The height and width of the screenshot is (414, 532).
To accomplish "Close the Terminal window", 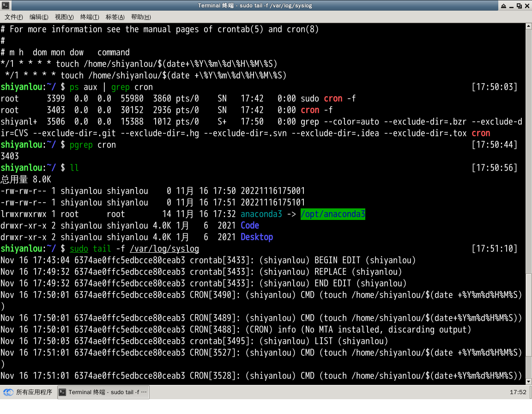I will 527,6.
